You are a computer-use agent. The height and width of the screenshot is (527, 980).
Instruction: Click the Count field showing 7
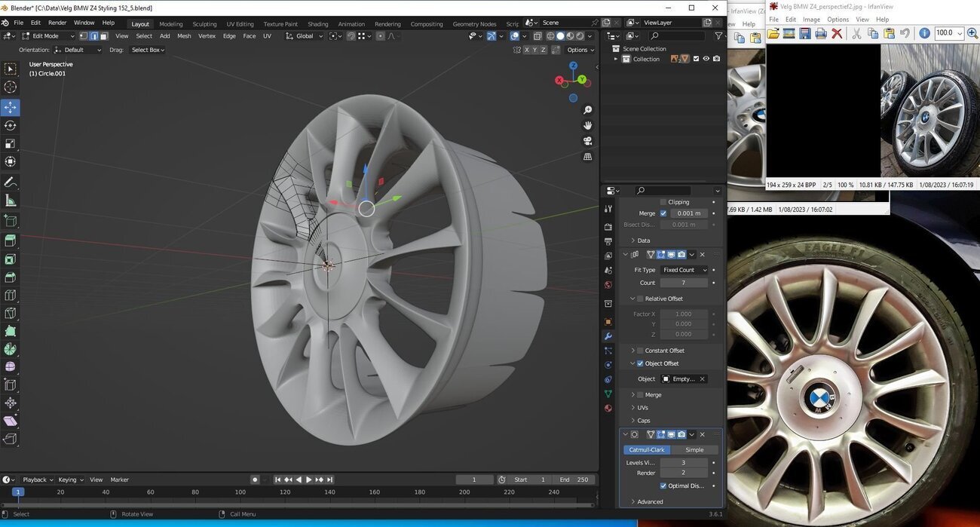[684, 283]
